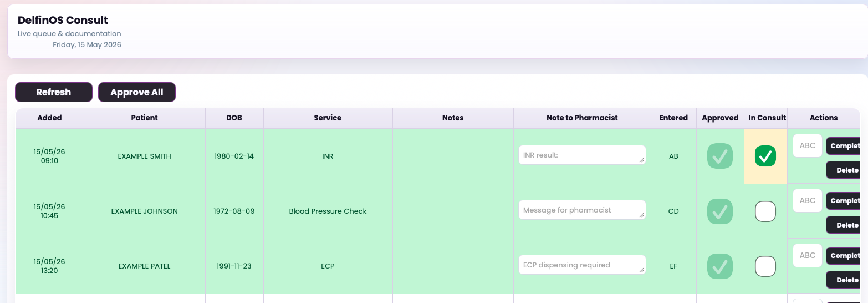This screenshot has height=303, width=868.
Task: Click the Service column header
Action: click(x=328, y=118)
